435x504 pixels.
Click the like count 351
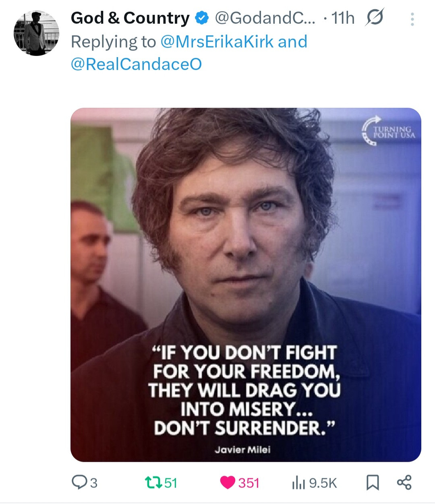coord(249,483)
